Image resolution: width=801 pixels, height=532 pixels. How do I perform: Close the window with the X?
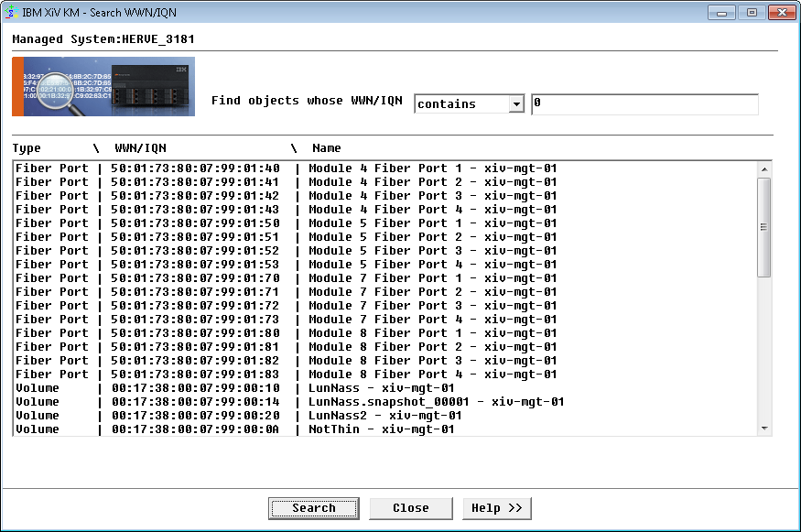782,12
